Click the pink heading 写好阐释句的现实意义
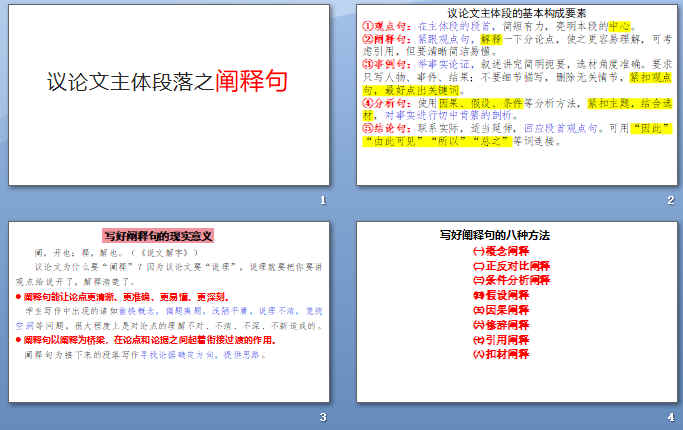This screenshot has height=430, width=683. [159, 236]
